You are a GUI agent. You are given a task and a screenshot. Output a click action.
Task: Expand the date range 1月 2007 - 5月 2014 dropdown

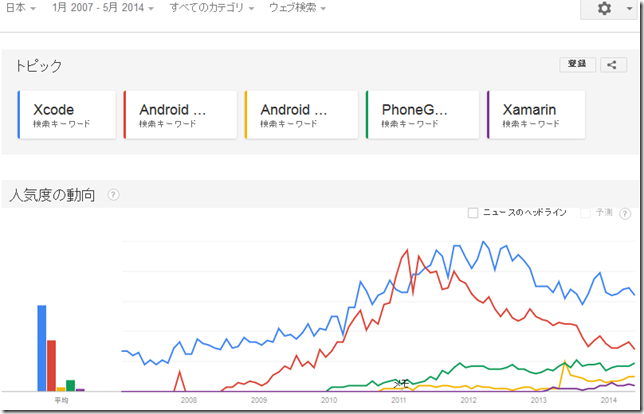tap(103, 7)
